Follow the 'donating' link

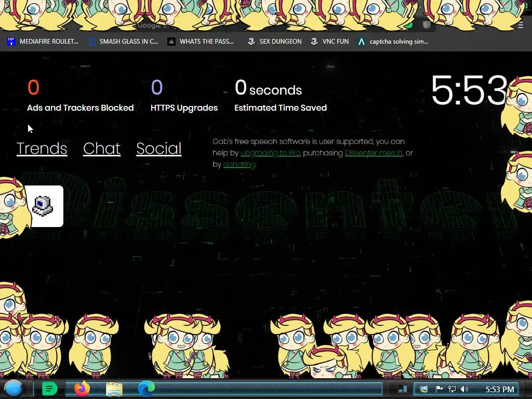[239, 165]
